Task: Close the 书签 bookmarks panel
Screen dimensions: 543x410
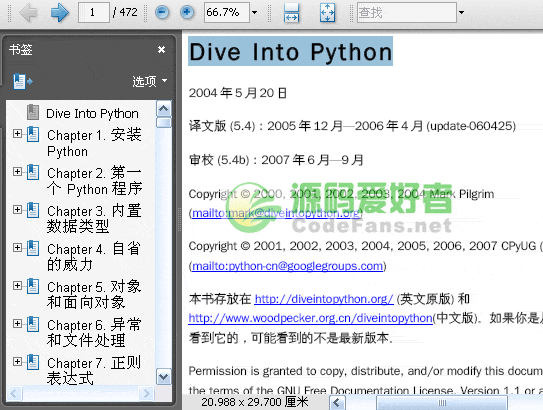Action: [x=161, y=50]
